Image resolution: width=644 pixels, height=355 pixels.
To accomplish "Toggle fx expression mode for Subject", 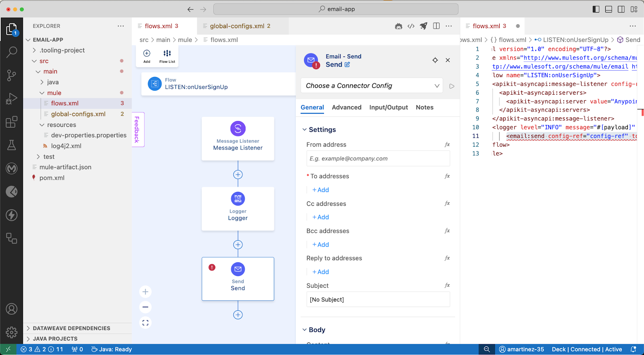I will click(x=447, y=285).
